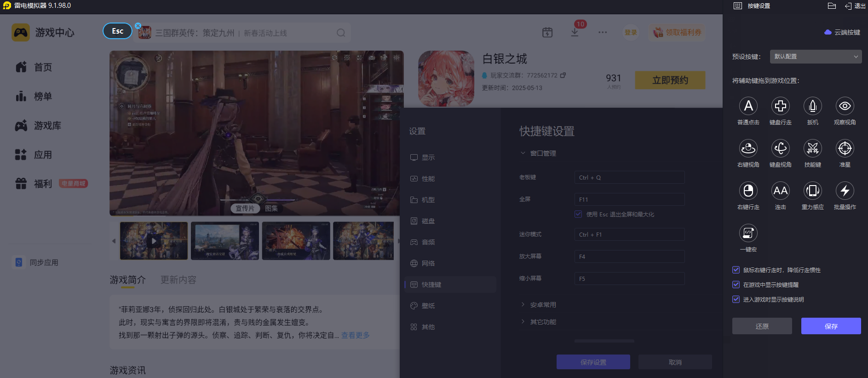Go to 榜单 in sidebar

click(34, 96)
